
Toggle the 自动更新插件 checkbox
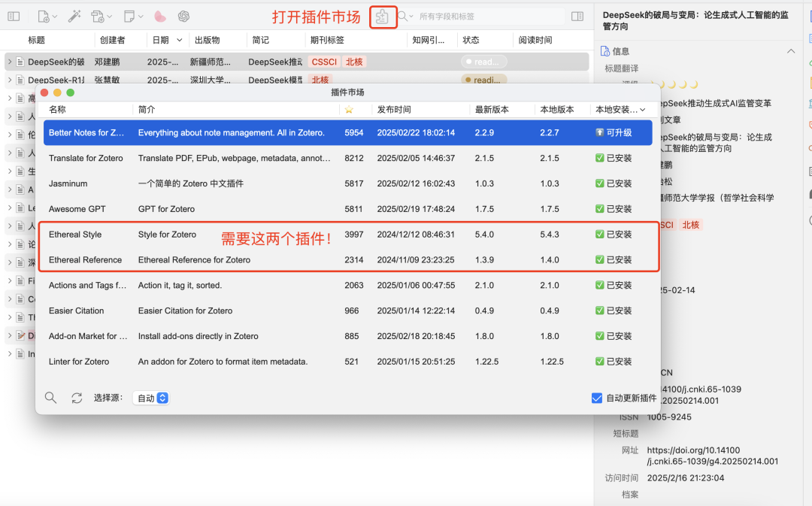click(x=596, y=398)
